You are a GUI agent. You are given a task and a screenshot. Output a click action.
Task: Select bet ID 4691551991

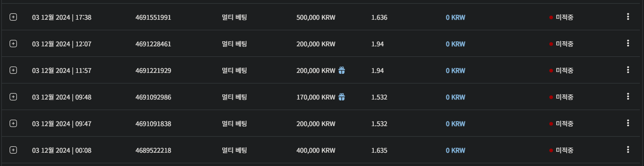point(153,17)
